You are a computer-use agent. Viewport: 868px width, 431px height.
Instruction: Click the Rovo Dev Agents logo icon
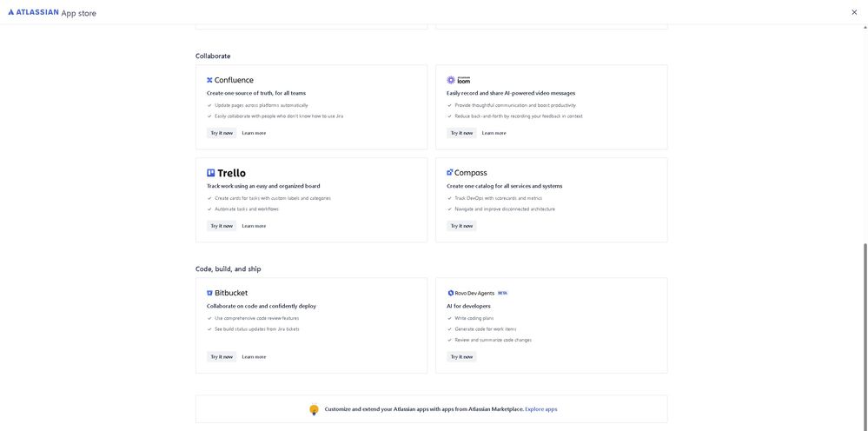point(451,293)
